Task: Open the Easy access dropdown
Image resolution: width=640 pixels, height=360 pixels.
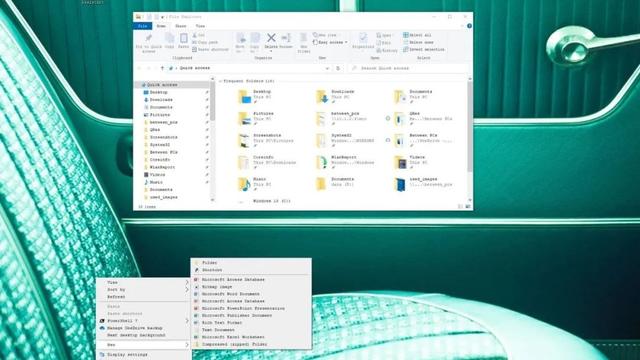Action: [330, 42]
